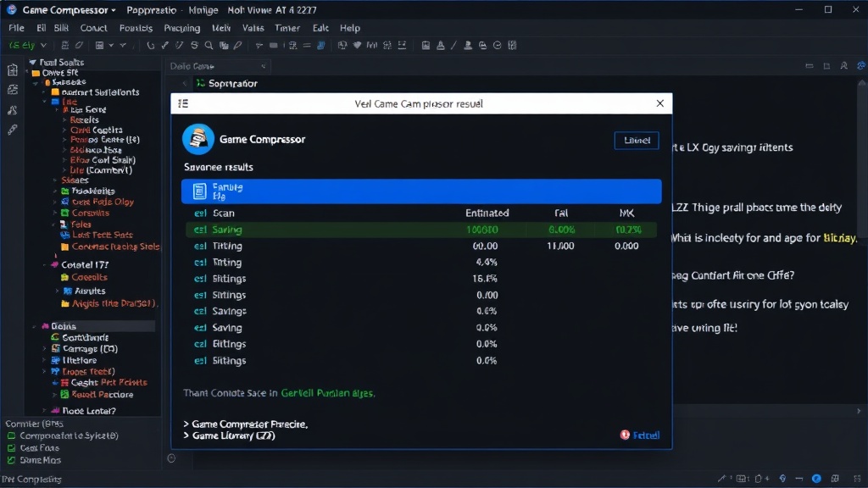The width and height of the screenshot is (868, 488).
Task: Click the last grid icon in the toolbar
Action: 512,46
